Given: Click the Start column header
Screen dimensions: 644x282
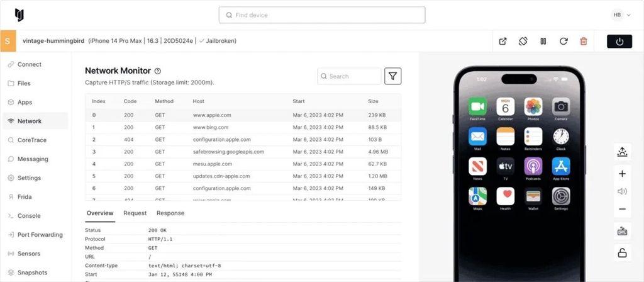Looking at the screenshot, I should [x=299, y=101].
